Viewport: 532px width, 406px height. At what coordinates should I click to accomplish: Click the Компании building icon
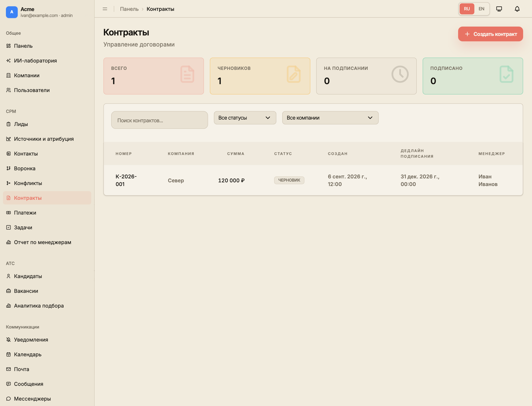pyautogui.click(x=9, y=75)
